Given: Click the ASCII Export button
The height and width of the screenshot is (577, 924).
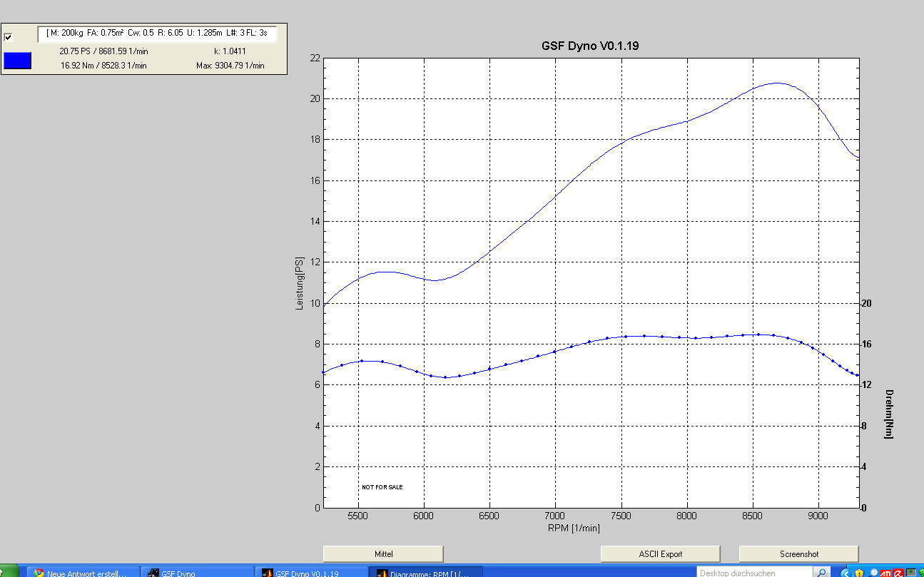Looking at the screenshot, I should pos(660,554).
